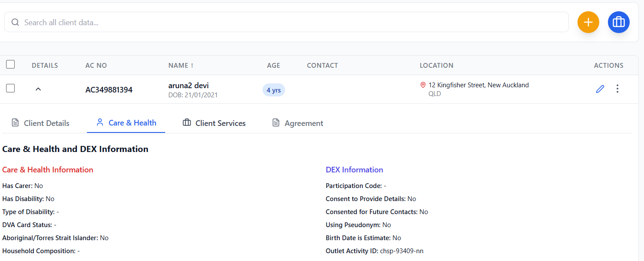
Task: Click the magnifier search icon
Action: coord(15,22)
